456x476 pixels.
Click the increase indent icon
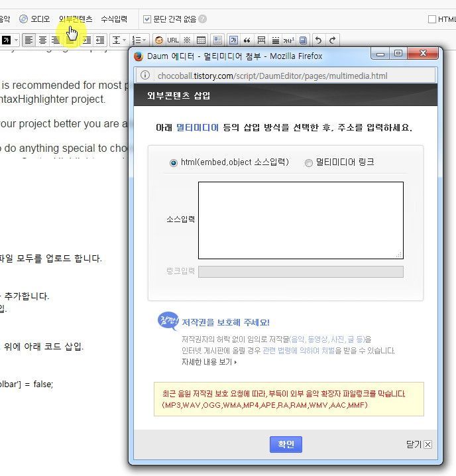click(86, 40)
